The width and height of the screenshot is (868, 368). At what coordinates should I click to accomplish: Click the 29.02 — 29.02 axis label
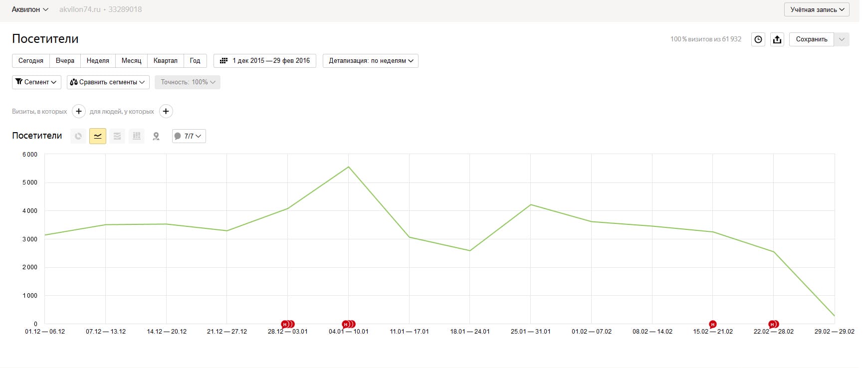coord(835,332)
